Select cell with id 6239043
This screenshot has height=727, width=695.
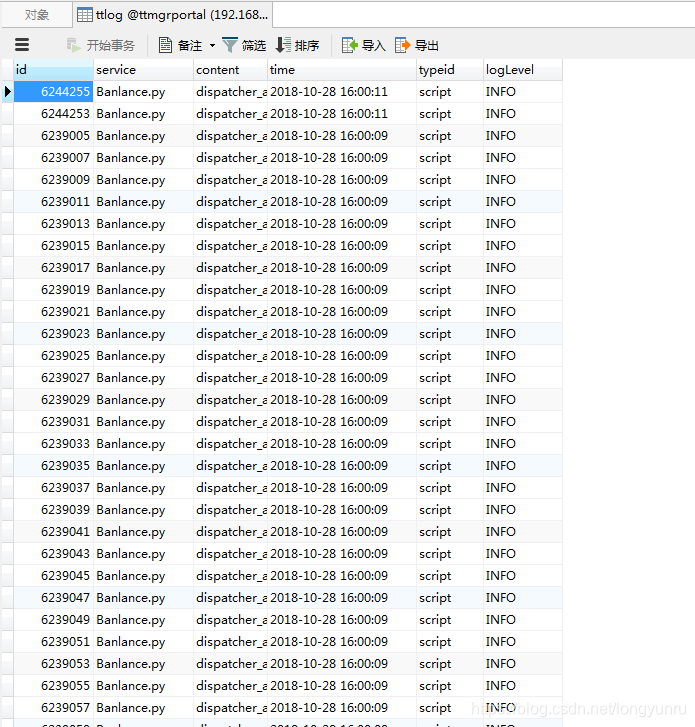coord(53,554)
